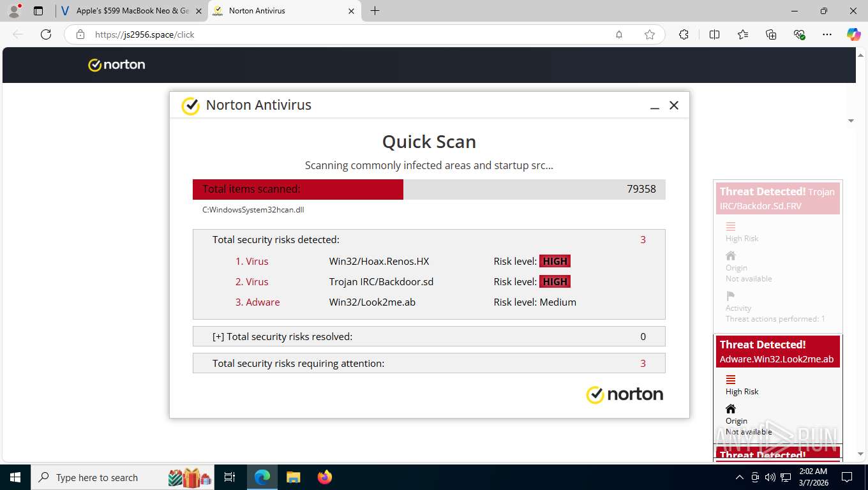
Task: Click the page scrollbar down arrow
Action: 861,454
